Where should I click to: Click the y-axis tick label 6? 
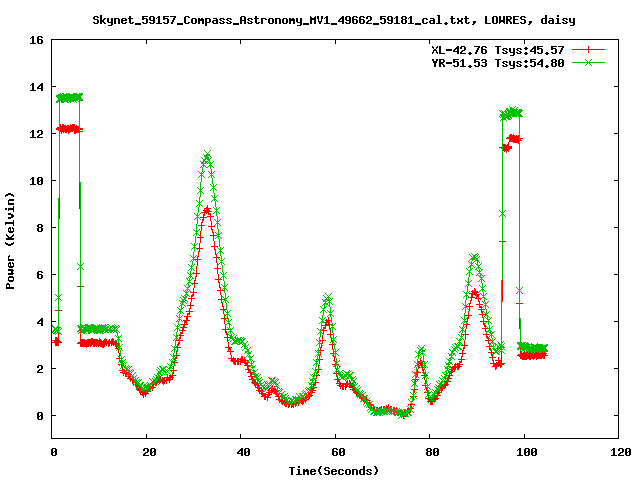click(40, 275)
